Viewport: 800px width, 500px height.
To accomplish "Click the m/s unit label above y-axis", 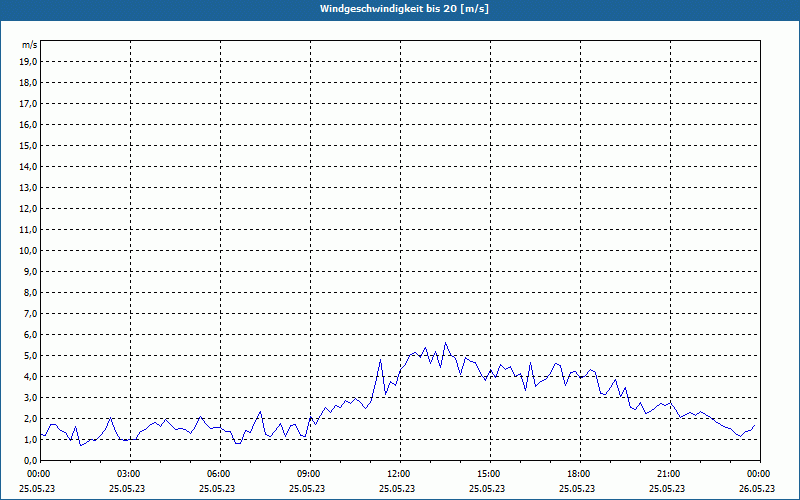I will 30,45.
